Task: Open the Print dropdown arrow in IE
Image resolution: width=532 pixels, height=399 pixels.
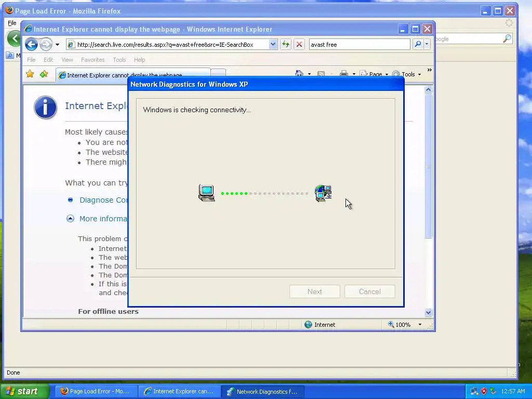Action: pyautogui.click(x=354, y=74)
